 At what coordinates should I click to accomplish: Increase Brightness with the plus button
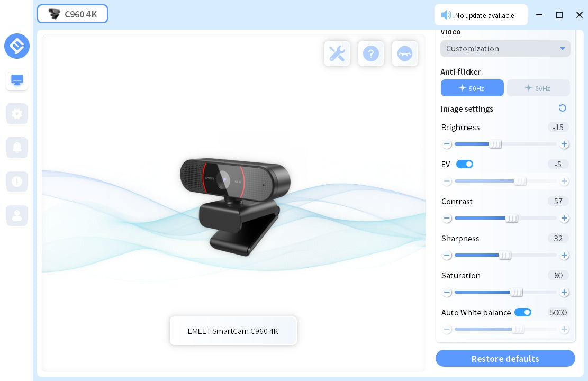coord(564,144)
